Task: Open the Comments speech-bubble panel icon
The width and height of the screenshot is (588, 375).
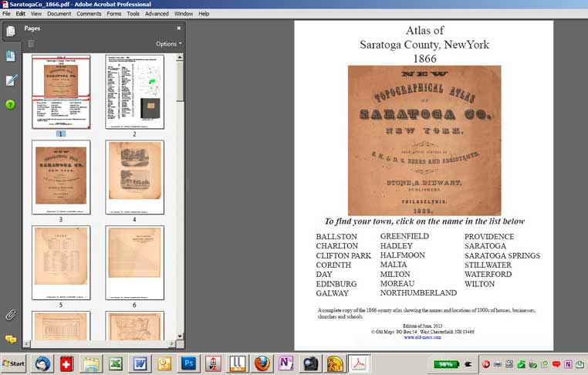Action: [11, 340]
